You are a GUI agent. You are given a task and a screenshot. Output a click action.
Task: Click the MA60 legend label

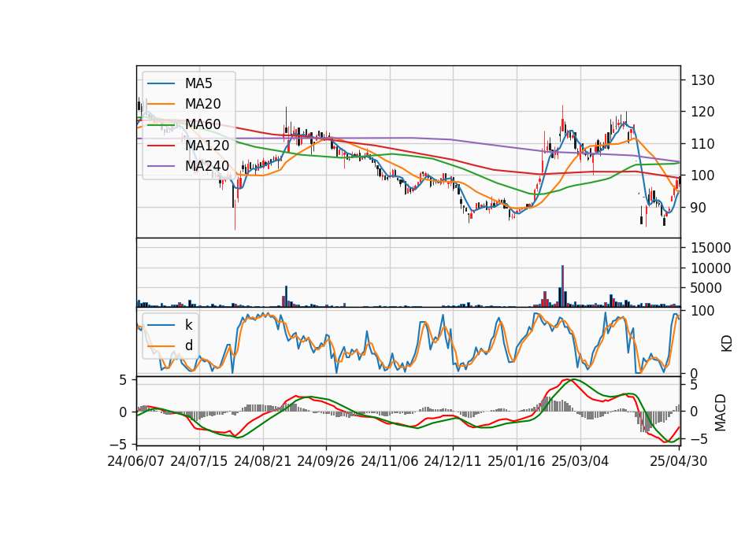tap(202, 124)
